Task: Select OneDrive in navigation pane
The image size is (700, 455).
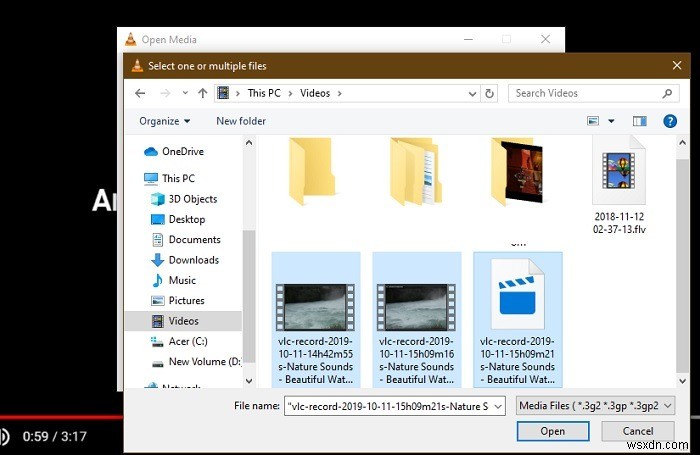Action: click(x=183, y=151)
